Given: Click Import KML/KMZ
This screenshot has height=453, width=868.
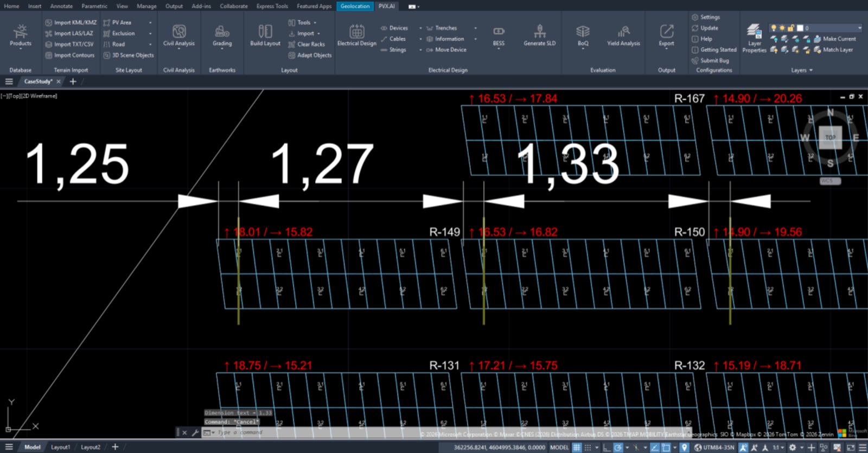Looking at the screenshot, I should (x=71, y=22).
